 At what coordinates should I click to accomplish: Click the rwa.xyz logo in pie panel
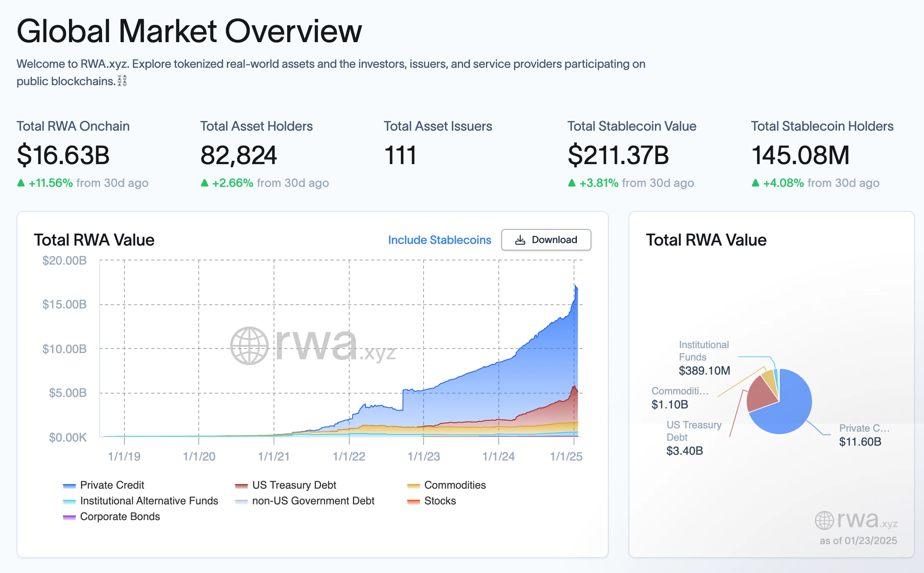[855, 520]
